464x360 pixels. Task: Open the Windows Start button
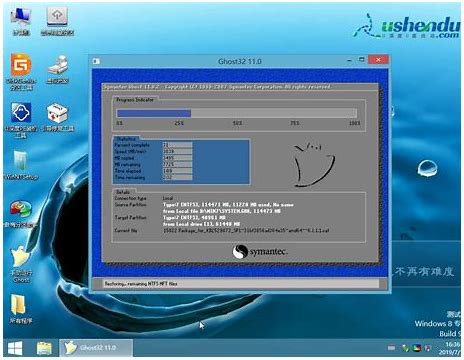(x=15, y=349)
